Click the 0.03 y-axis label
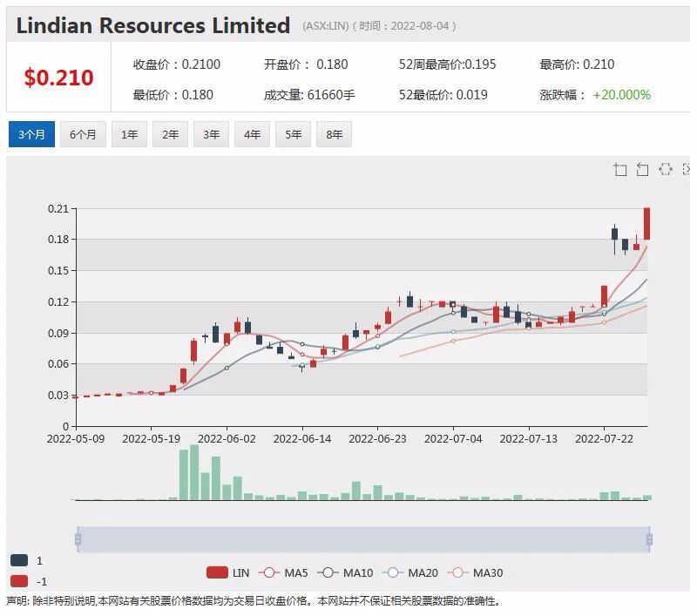 coord(58,395)
